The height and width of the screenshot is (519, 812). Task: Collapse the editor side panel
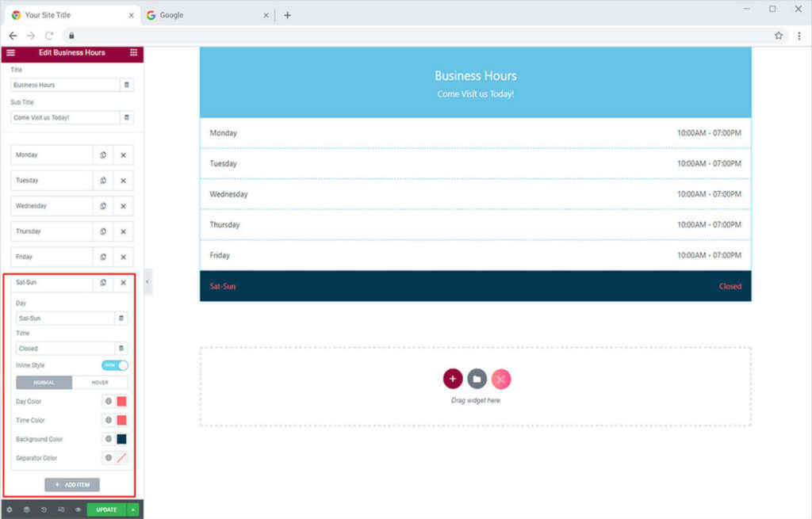[x=147, y=281]
